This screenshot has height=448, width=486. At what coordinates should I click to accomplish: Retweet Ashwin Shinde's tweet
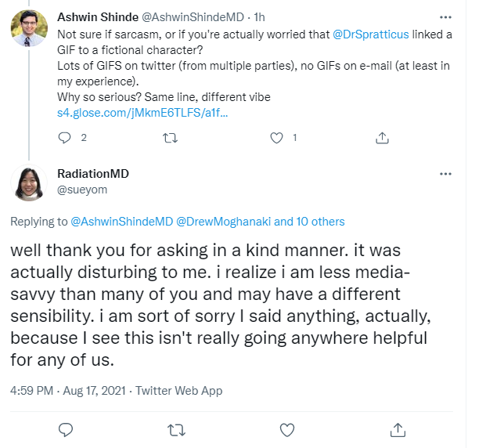(x=170, y=137)
